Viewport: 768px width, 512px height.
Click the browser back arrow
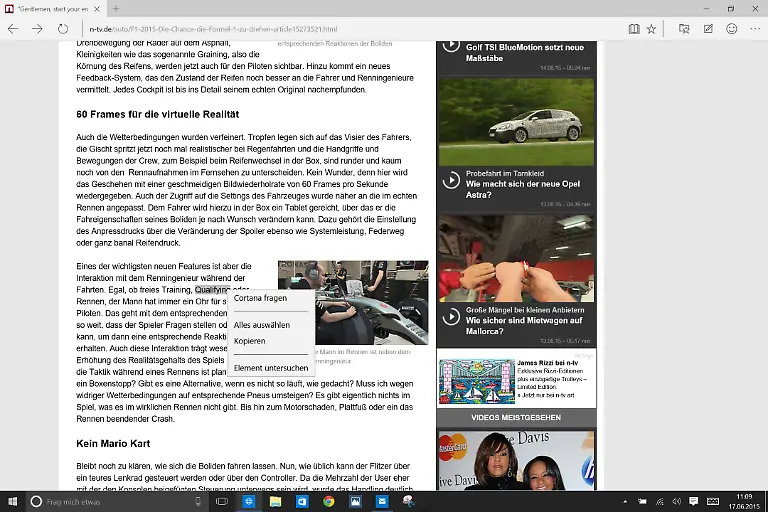pyautogui.click(x=13, y=29)
